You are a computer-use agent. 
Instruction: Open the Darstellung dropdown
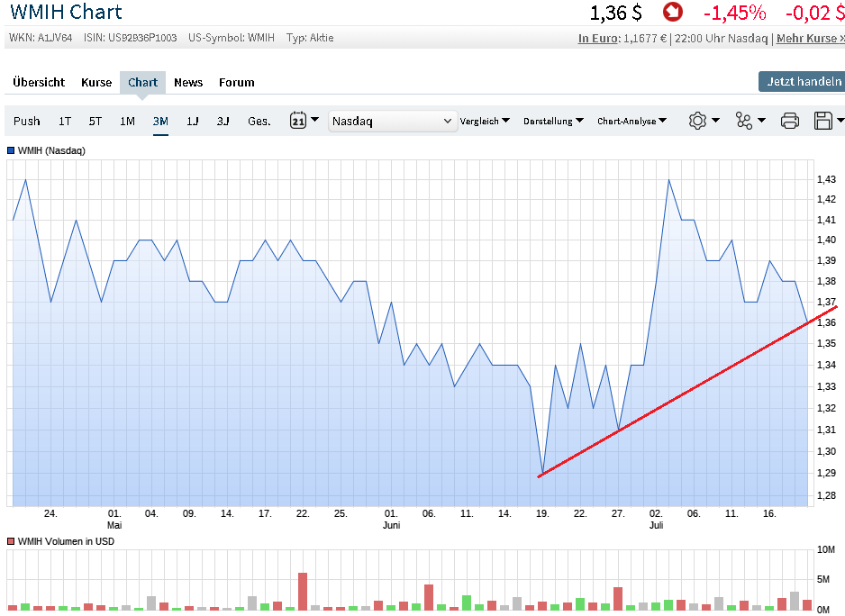(553, 122)
